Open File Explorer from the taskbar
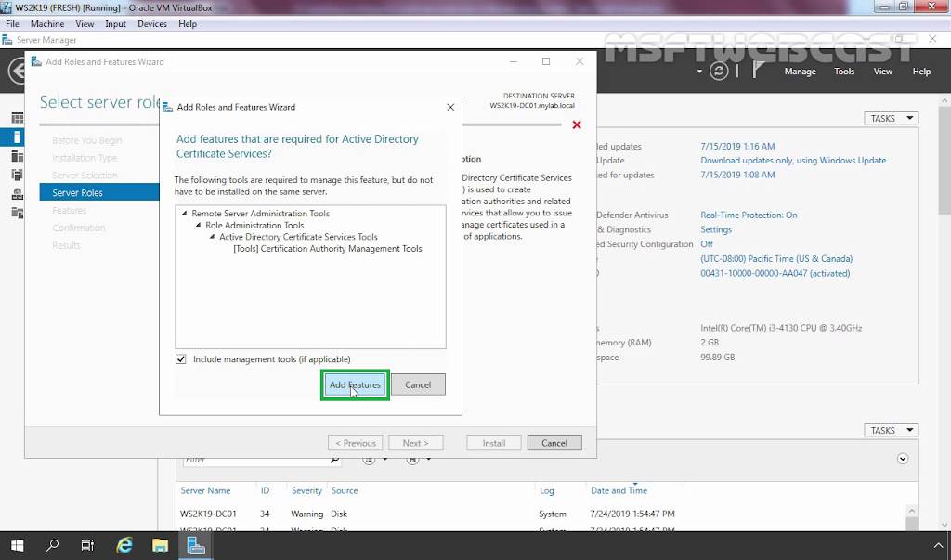Image resolution: width=951 pixels, height=560 pixels. pos(160,545)
